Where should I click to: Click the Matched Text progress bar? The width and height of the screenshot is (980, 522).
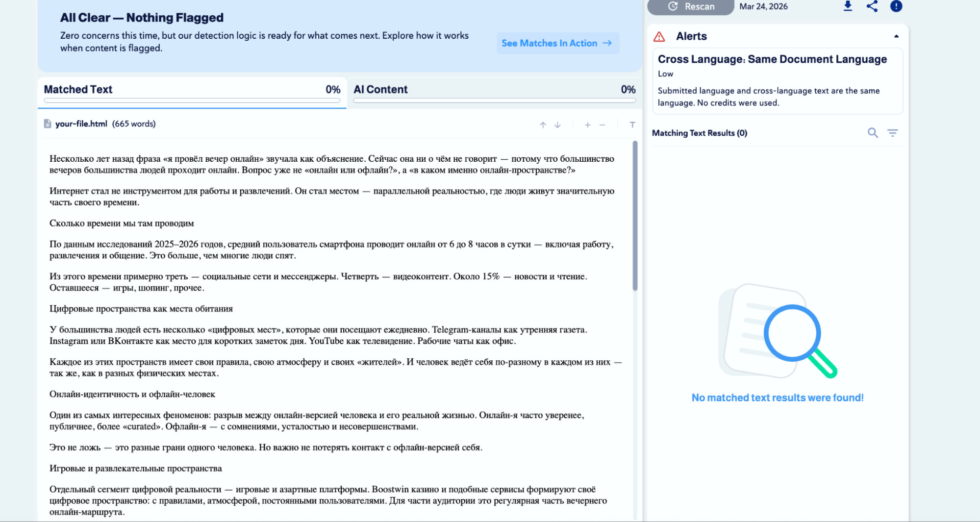[x=192, y=100]
